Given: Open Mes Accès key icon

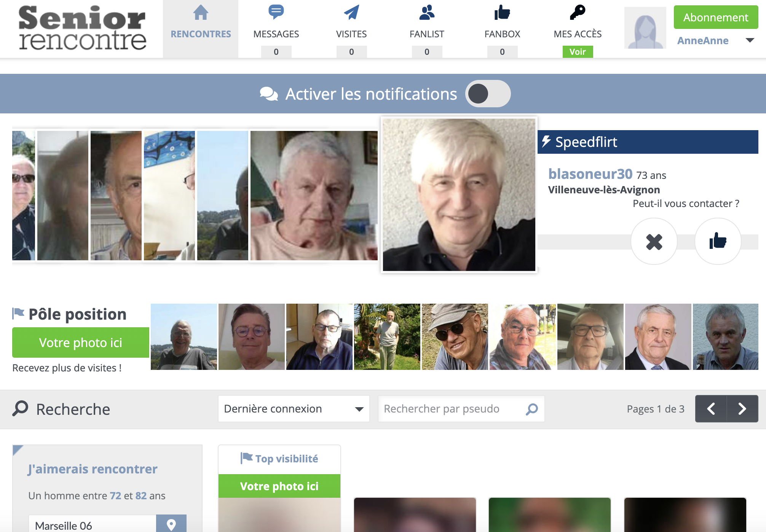Looking at the screenshot, I should [x=578, y=13].
